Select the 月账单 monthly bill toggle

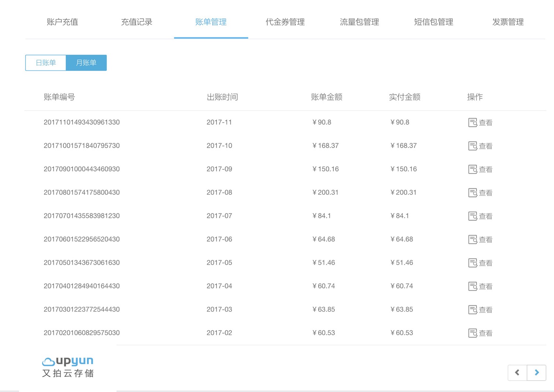coord(86,63)
